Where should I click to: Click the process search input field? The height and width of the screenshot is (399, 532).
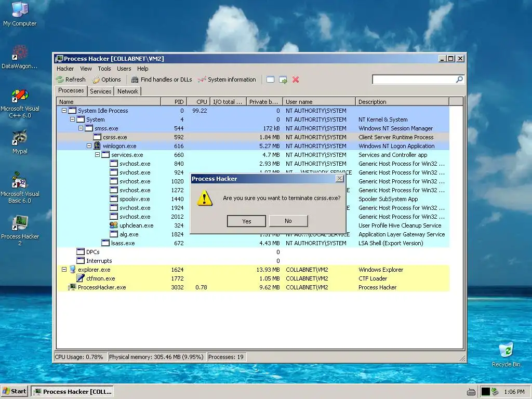pyautogui.click(x=414, y=79)
